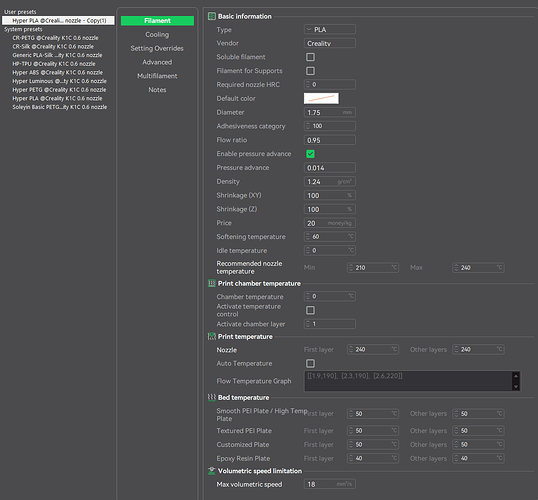Click the Bed temperature section icon
The image size is (538, 500).
point(212,397)
